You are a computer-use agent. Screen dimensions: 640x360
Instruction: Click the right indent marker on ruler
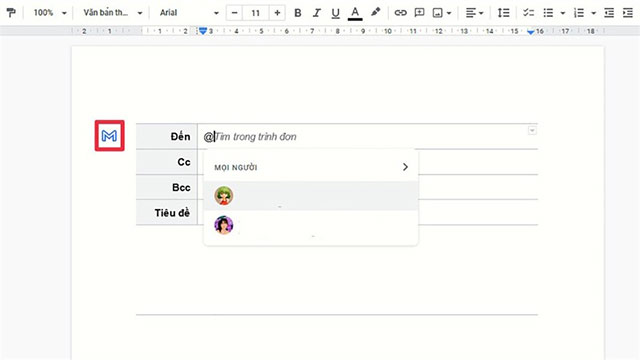[531, 32]
